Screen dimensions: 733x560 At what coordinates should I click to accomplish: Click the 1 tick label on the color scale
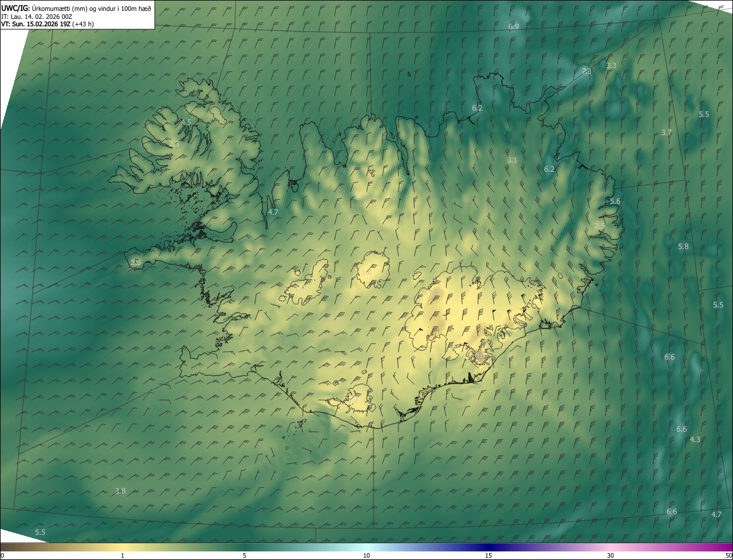(x=123, y=555)
